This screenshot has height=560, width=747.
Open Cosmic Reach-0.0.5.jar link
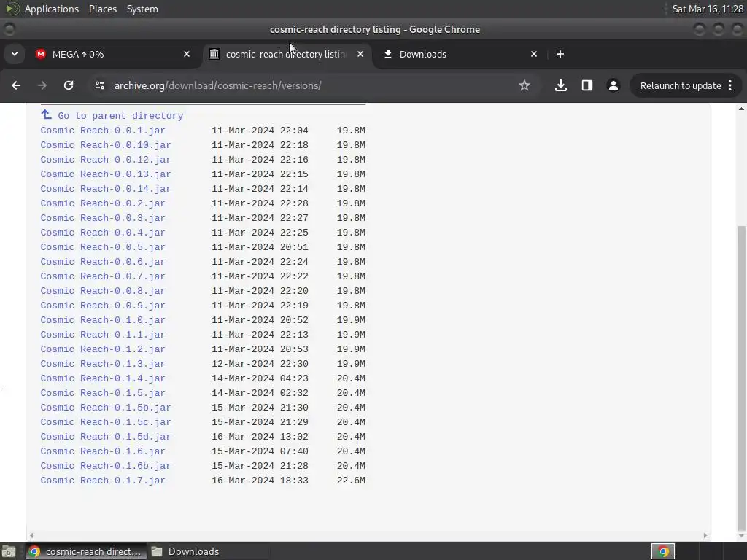[103, 247]
